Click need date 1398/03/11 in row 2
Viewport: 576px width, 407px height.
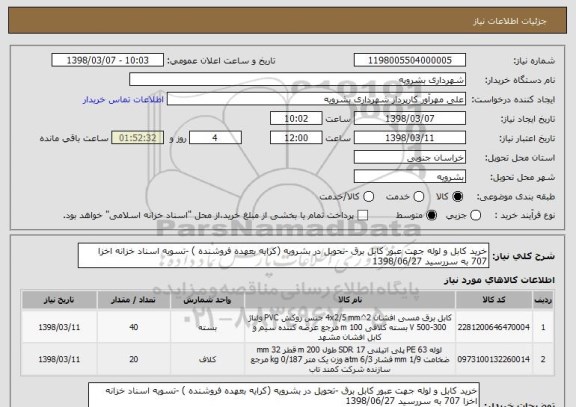click(x=59, y=359)
